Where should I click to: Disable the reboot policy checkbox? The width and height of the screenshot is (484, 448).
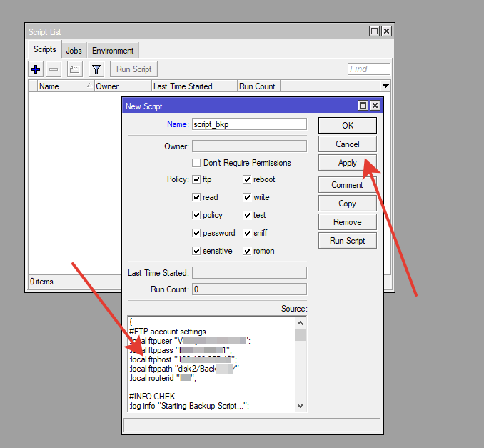click(247, 179)
